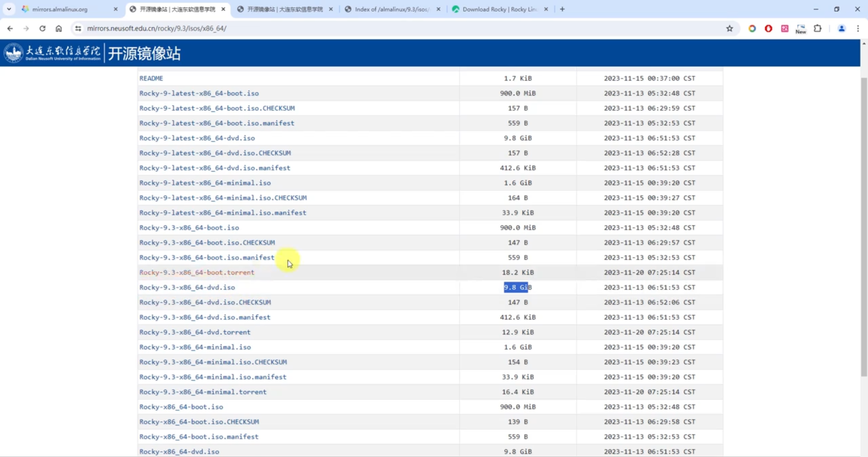Open Rocky-9-latest-x86_64-dvd.iso.manifest
The width and height of the screenshot is (868, 457).
click(x=215, y=168)
